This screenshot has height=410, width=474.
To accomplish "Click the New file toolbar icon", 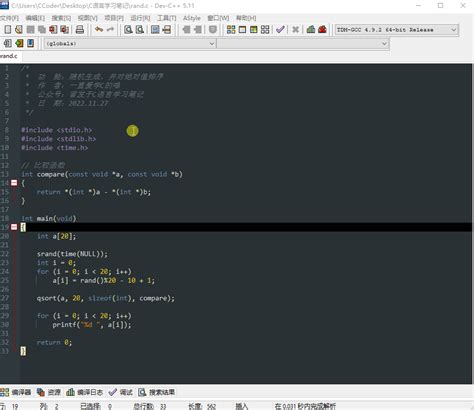I will coord(7,30).
